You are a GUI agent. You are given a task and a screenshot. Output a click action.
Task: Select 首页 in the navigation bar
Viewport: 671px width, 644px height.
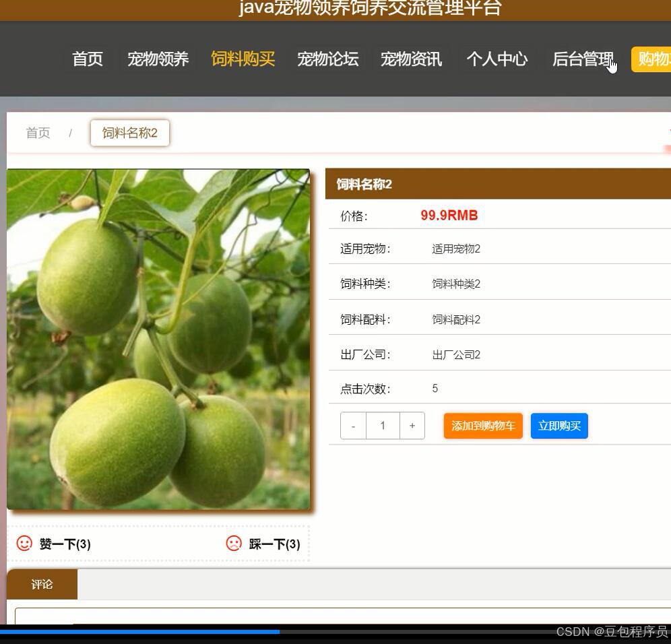coord(87,59)
